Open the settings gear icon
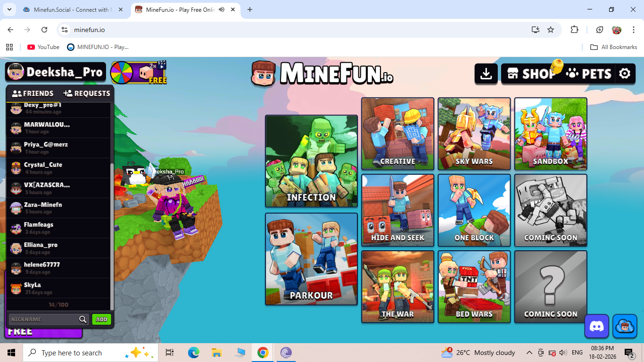Screen dimensions: 644x362 625,74
